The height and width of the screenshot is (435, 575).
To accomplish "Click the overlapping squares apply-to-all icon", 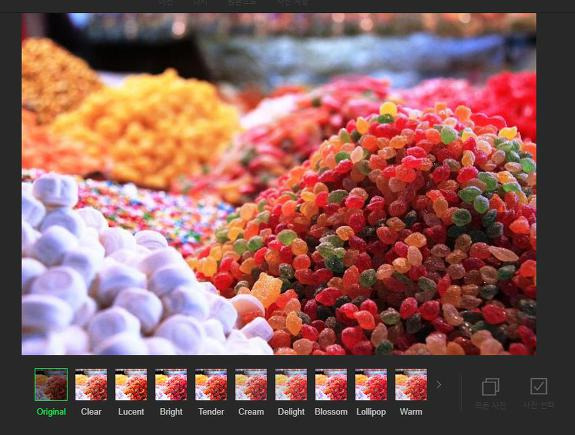I will (491, 387).
